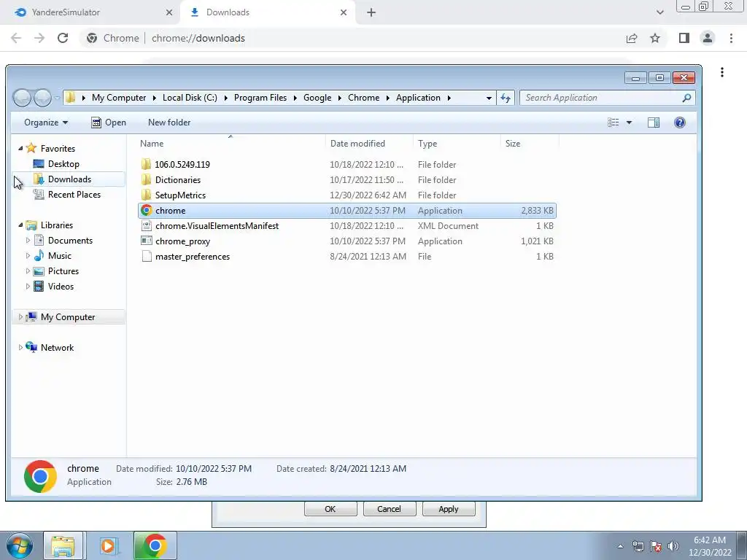Open the Windows Start menu

point(20,545)
